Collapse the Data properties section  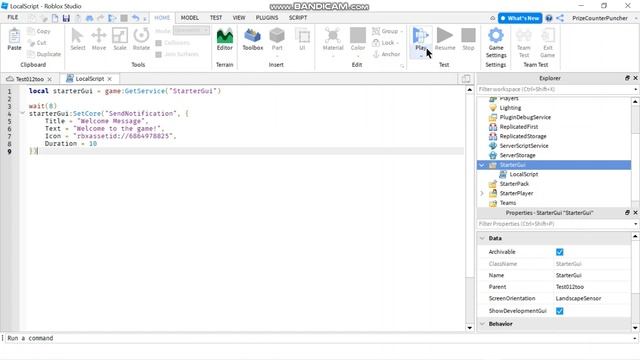pos(482,238)
